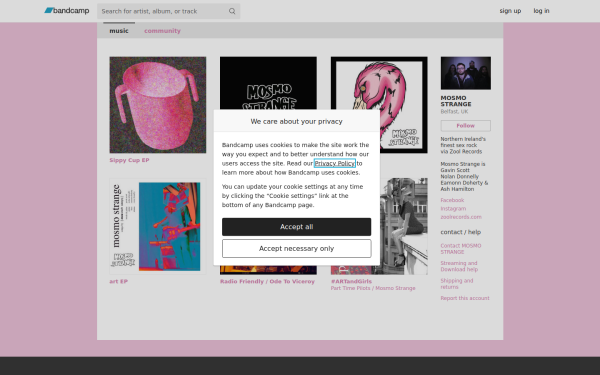The height and width of the screenshot is (375, 600).
Task: Open the Sippy Cup EP album cover
Action: 158,105
